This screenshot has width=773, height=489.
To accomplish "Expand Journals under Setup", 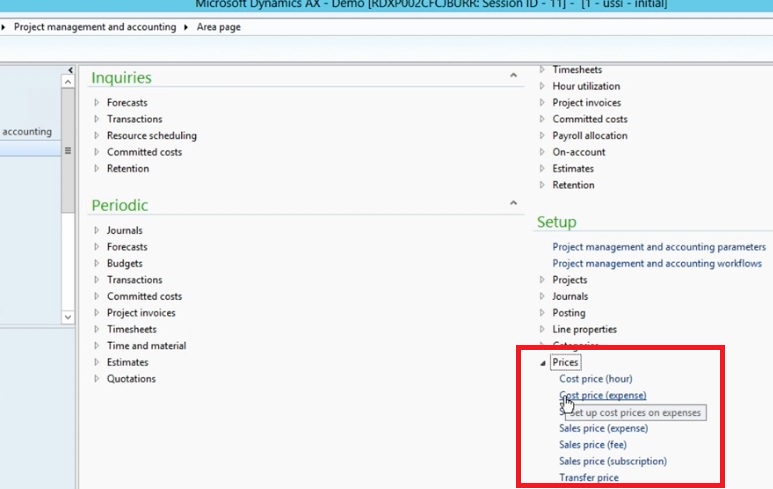I will click(542, 296).
